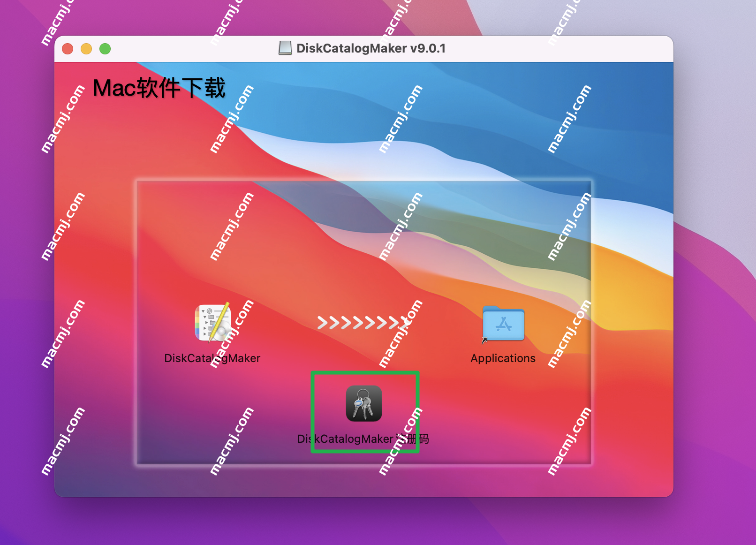Image resolution: width=756 pixels, height=545 pixels.
Task: Minimize the window with yellow button
Action: 86,49
